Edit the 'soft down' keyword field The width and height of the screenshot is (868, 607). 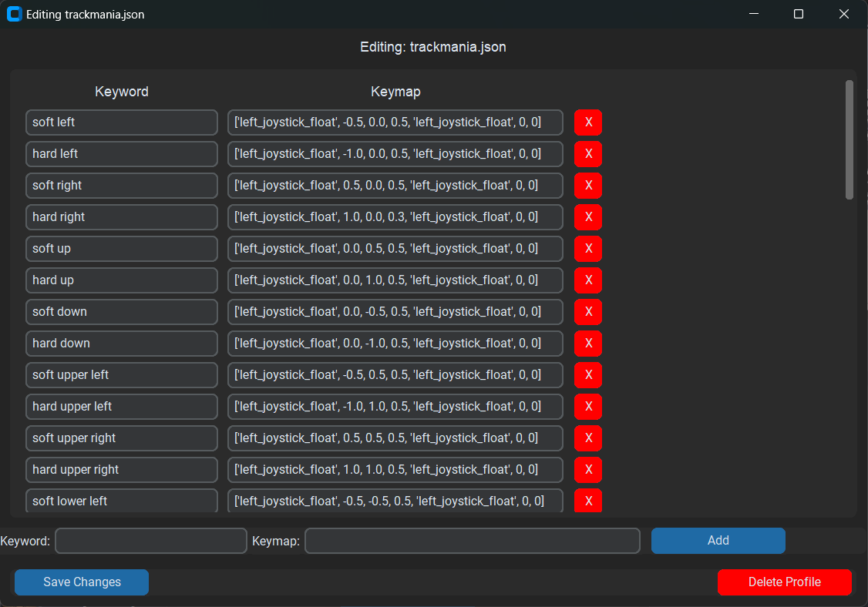click(122, 311)
